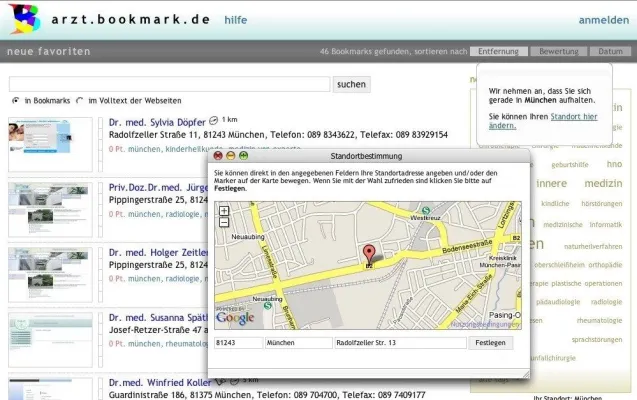Click the postal code field showing 81243

point(238,343)
